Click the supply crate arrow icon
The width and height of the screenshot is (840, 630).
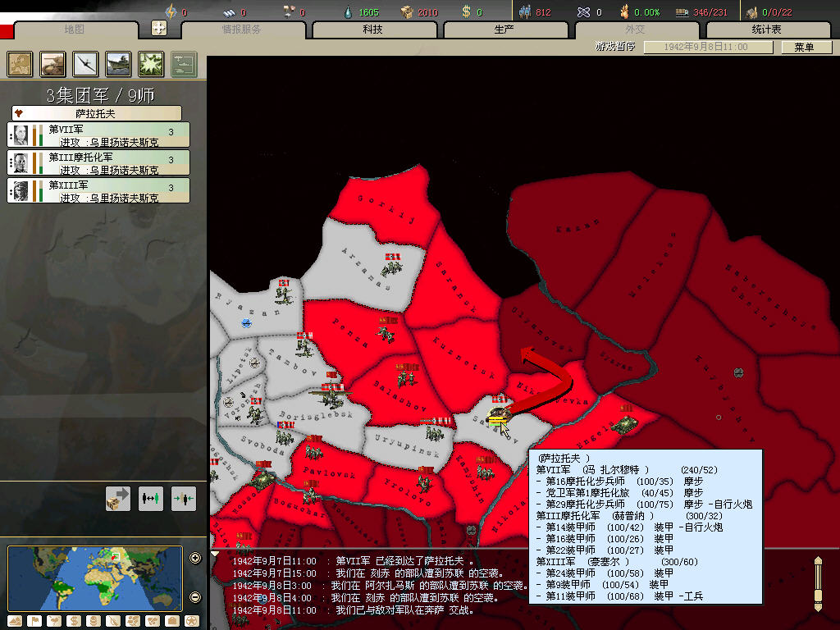click(118, 498)
